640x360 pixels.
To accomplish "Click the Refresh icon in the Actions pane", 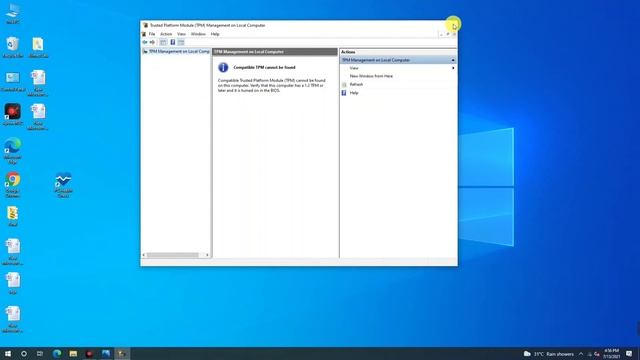I will pos(344,84).
